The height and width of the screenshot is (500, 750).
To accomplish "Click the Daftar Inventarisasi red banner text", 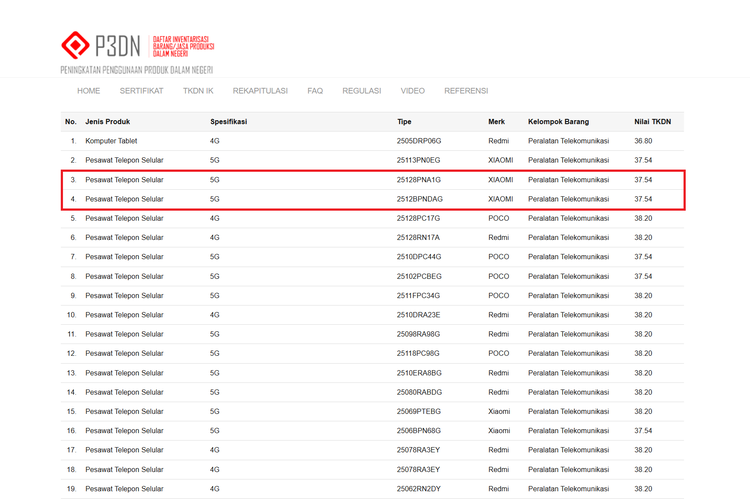I will coord(183,46).
